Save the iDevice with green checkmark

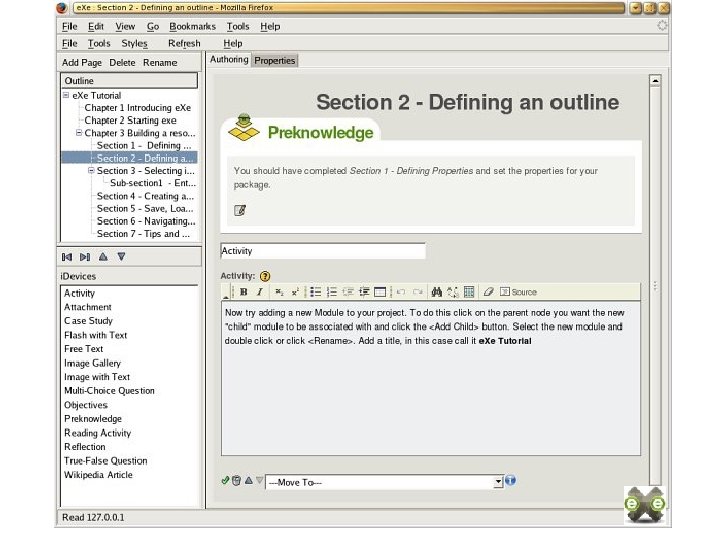(225, 480)
